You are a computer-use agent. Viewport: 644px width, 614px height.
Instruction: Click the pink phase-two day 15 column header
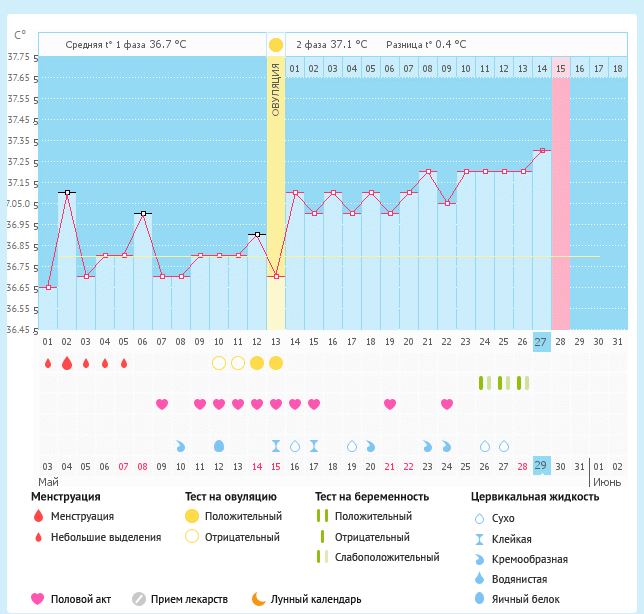coord(561,68)
